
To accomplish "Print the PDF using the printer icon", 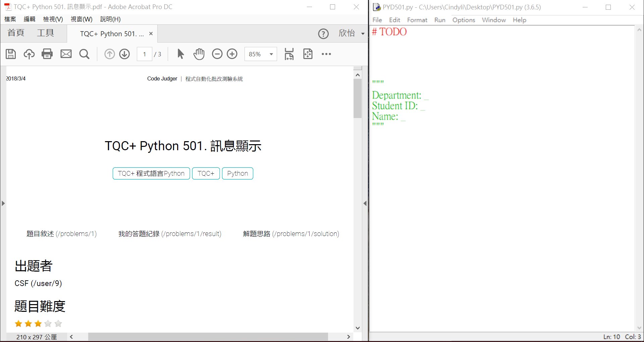I will click(x=47, y=54).
